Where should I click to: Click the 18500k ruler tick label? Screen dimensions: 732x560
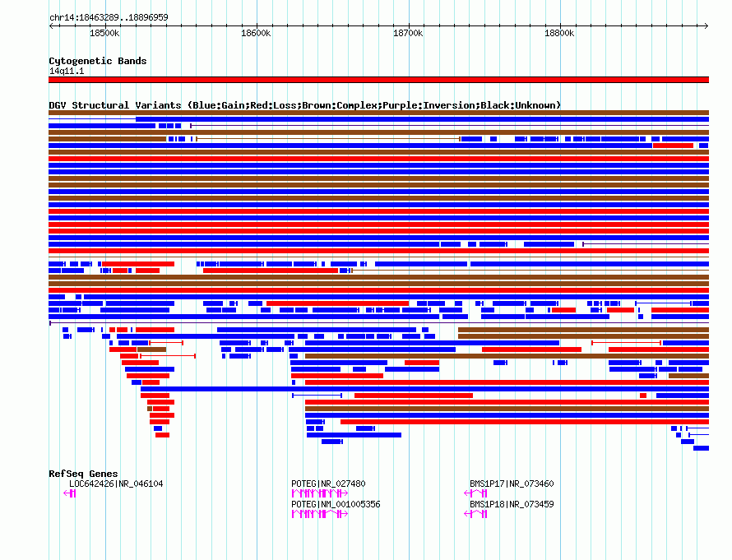(x=104, y=33)
